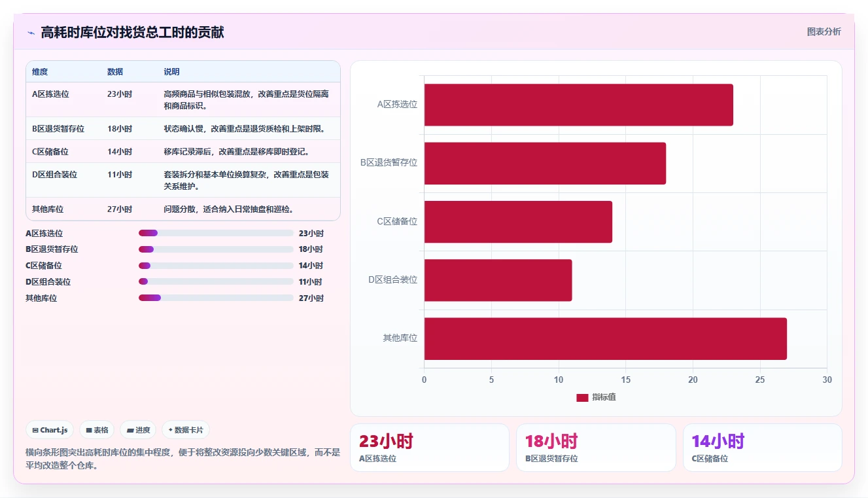Select the 进度 tag chip

pyautogui.click(x=138, y=430)
